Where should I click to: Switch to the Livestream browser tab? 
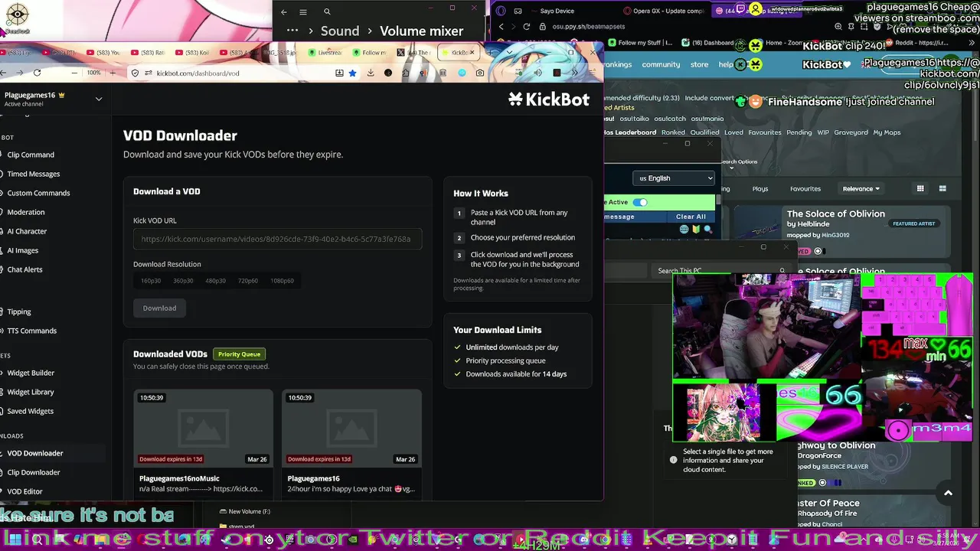pos(325,53)
